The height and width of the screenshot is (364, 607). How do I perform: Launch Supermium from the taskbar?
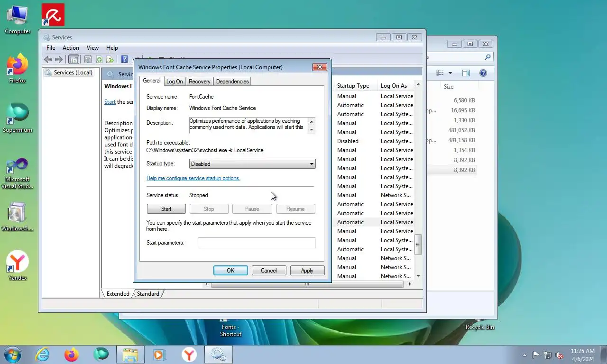coord(101,355)
